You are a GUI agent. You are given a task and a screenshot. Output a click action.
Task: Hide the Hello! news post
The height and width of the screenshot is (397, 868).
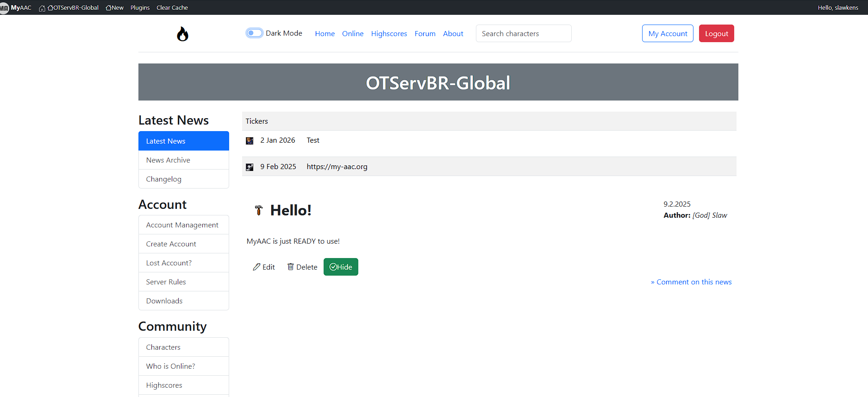point(341,267)
